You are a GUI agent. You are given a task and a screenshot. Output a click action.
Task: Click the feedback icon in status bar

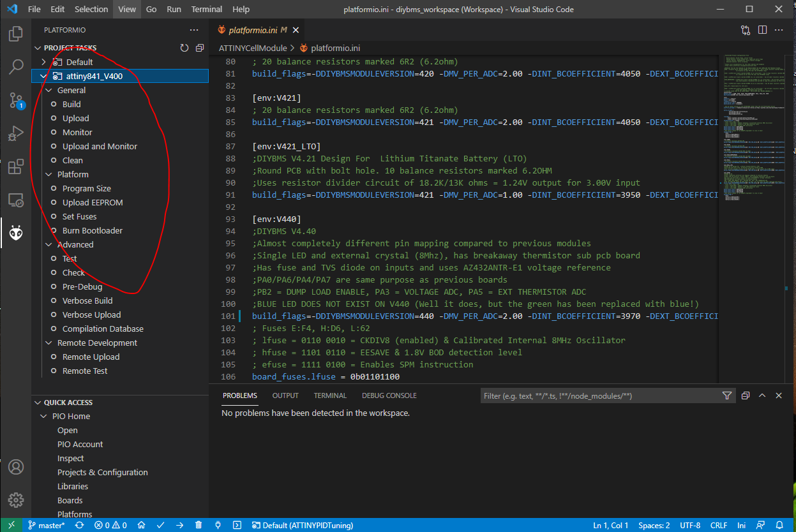[x=760, y=525]
